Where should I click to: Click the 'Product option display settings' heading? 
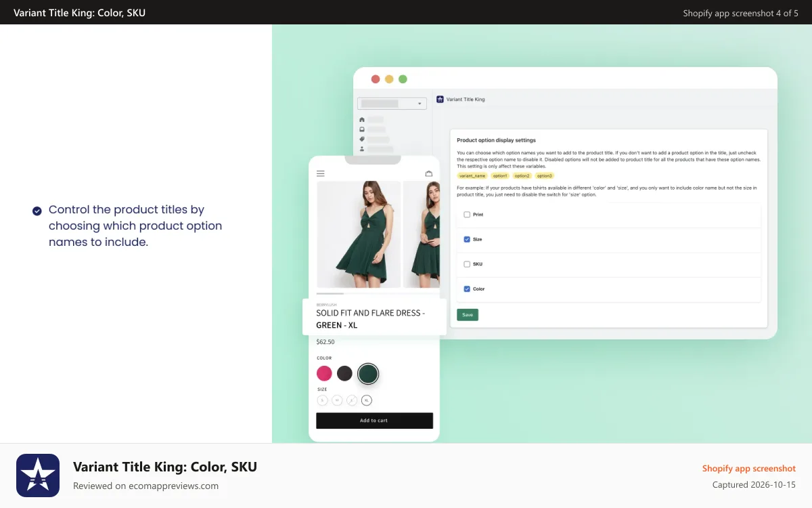tap(496, 140)
